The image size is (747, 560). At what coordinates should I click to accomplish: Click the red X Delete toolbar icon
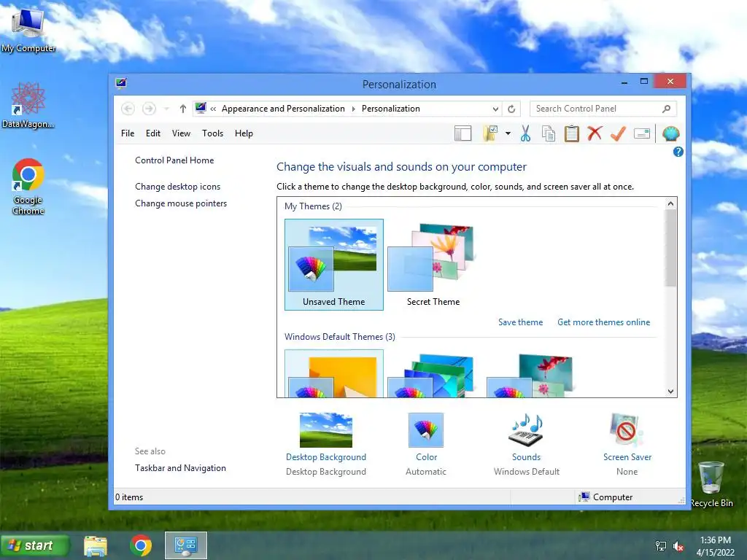click(x=595, y=133)
